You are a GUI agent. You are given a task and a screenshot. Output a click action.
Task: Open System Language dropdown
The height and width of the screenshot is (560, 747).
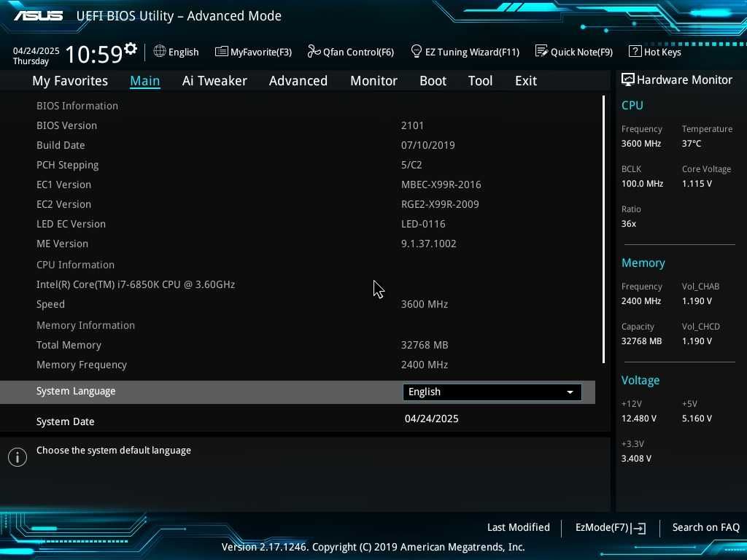(492, 392)
